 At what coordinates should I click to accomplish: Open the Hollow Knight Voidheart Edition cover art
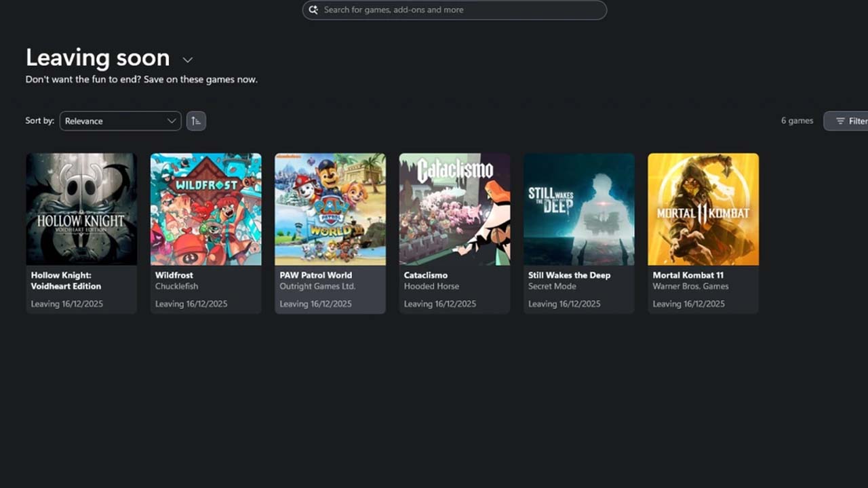(x=81, y=209)
